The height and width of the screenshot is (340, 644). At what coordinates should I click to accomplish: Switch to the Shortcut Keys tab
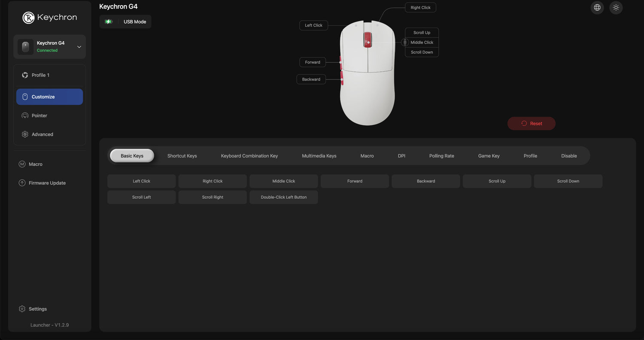182,156
